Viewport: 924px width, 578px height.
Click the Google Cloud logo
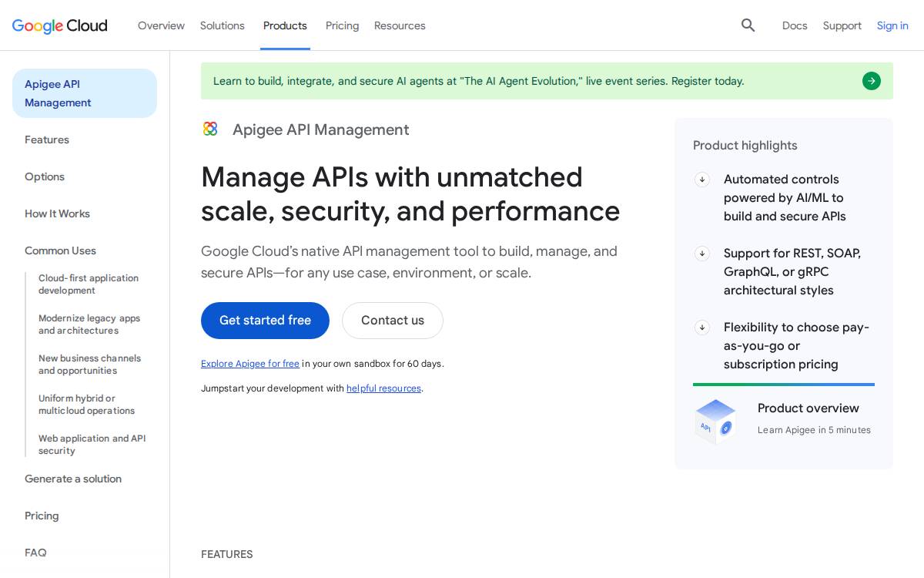(x=60, y=25)
